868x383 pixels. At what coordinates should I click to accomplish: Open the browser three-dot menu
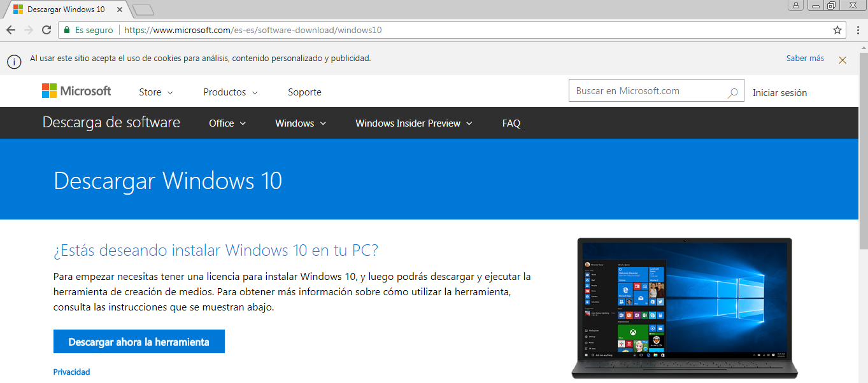858,29
